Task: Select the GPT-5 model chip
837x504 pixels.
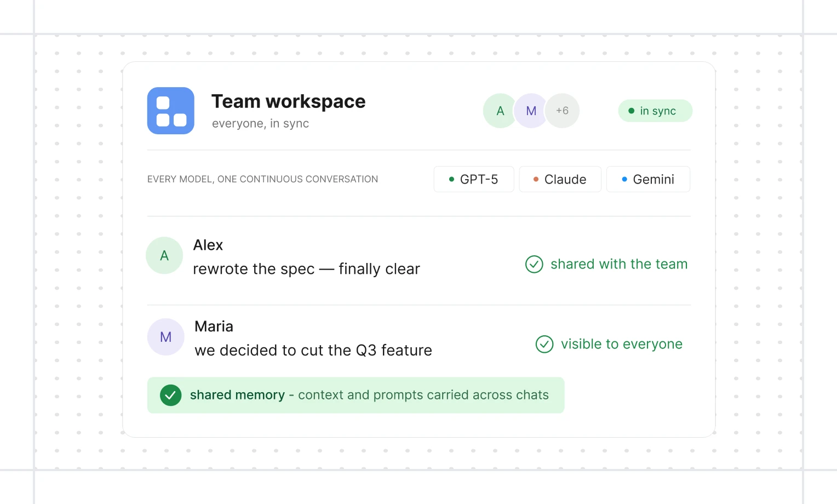Action: pyautogui.click(x=474, y=179)
